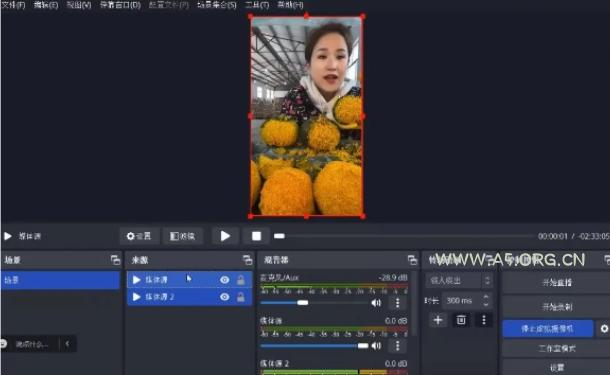Click the 停止虚拟摄像机 Stop Virtual Camera button
Image resolution: width=610 pixels, height=375 pixels.
point(547,329)
